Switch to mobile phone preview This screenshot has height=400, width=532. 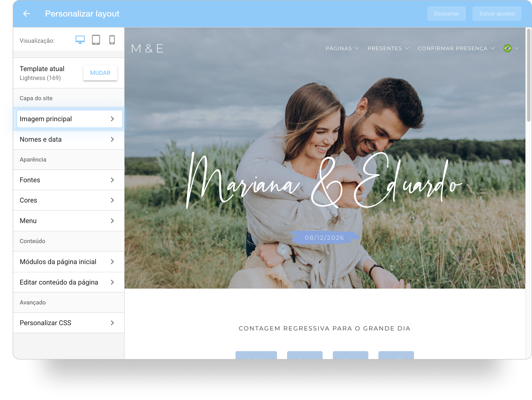112,40
